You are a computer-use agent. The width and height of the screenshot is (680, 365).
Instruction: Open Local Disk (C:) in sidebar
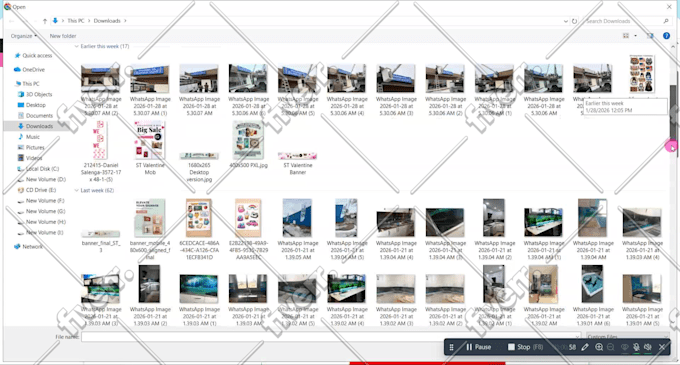[x=38, y=169]
